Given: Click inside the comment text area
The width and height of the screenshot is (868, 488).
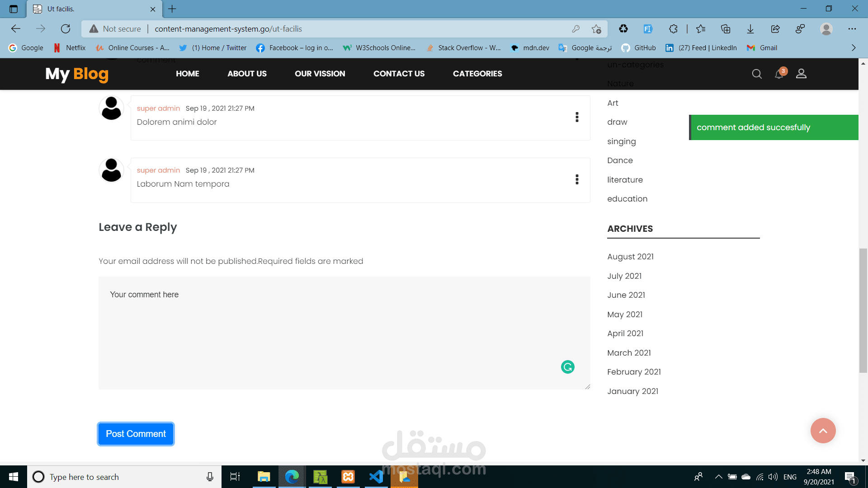Looking at the screenshot, I should tap(344, 333).
